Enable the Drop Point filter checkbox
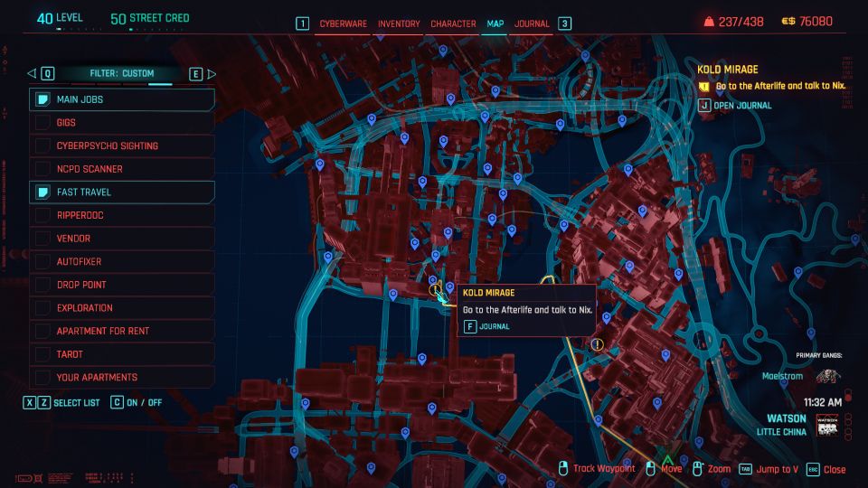868x488 pixels. point(42,285)
